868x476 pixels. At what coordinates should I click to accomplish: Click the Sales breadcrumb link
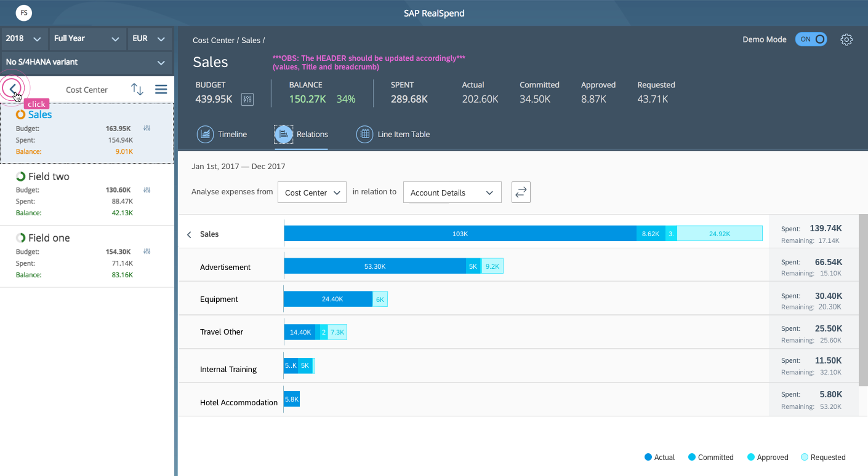[x=251, y=41]
